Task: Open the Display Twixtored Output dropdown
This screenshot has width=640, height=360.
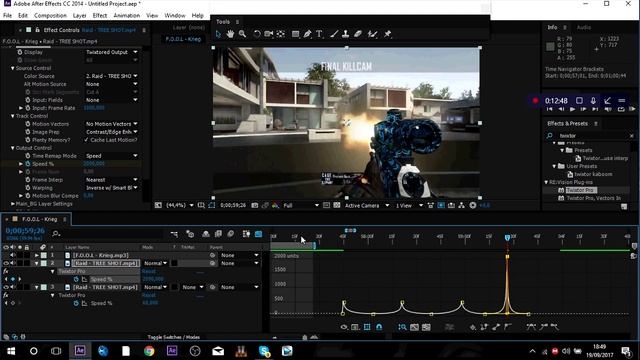Action: pos(111,52)
